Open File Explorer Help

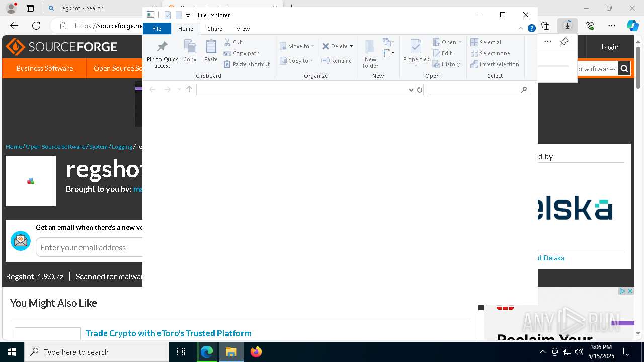tap(531, 29)
